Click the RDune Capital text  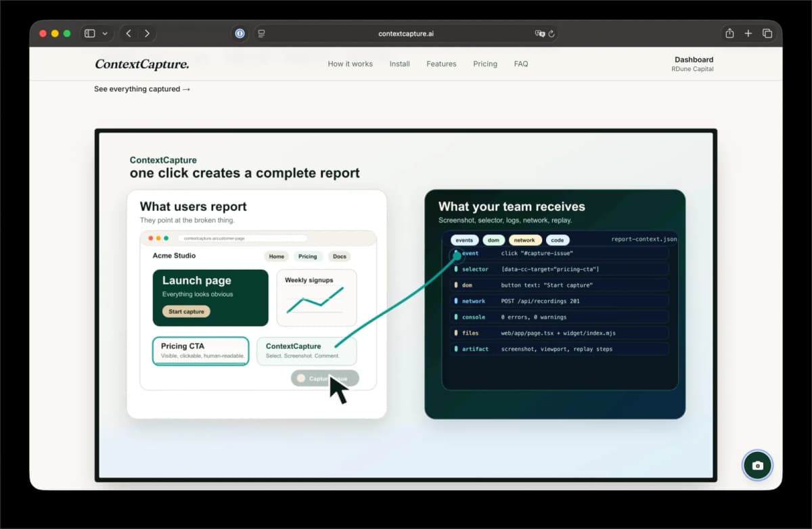[692, 69]
